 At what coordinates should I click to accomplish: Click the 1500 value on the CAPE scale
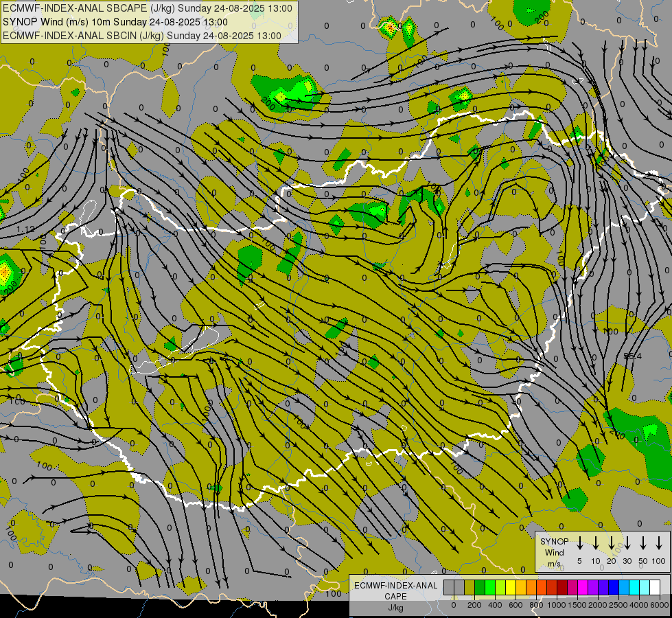click(577, 605)
